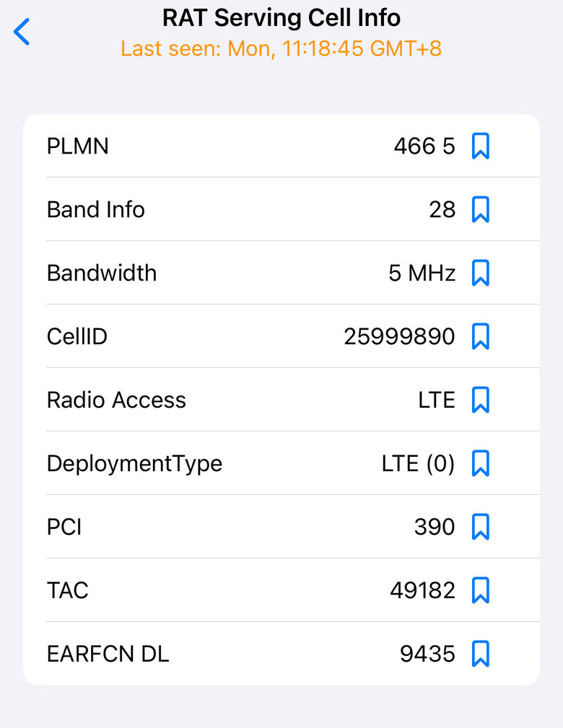Bookmark the EARFCN DL entry

pos(480,654)
